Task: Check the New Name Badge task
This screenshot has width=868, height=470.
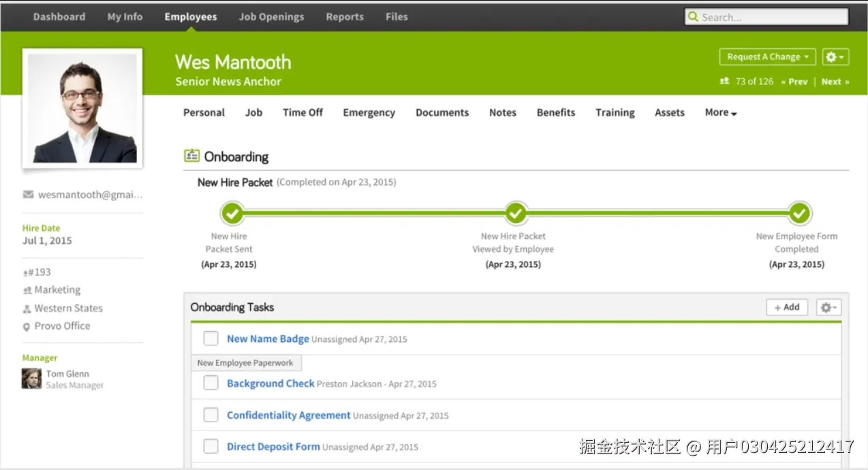Action: coord(211,339)
